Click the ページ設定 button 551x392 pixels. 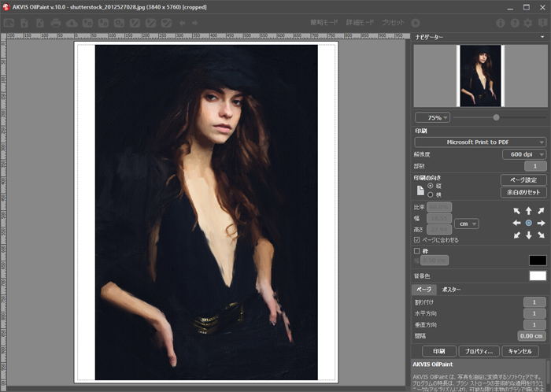click(523, 179)
